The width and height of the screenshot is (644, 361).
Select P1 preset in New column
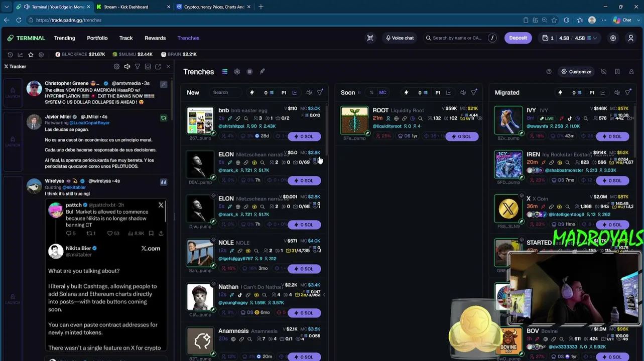coord(284,93)
